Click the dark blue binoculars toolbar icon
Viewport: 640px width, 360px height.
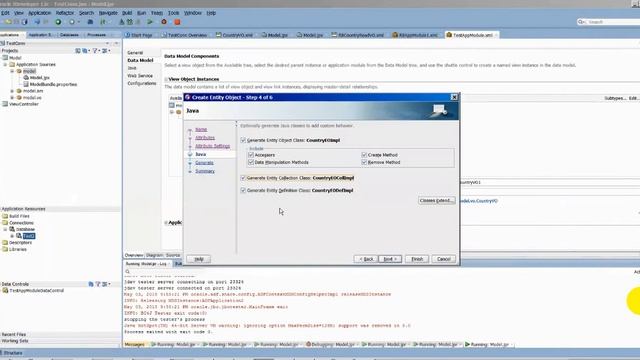(x=90, y=22)
